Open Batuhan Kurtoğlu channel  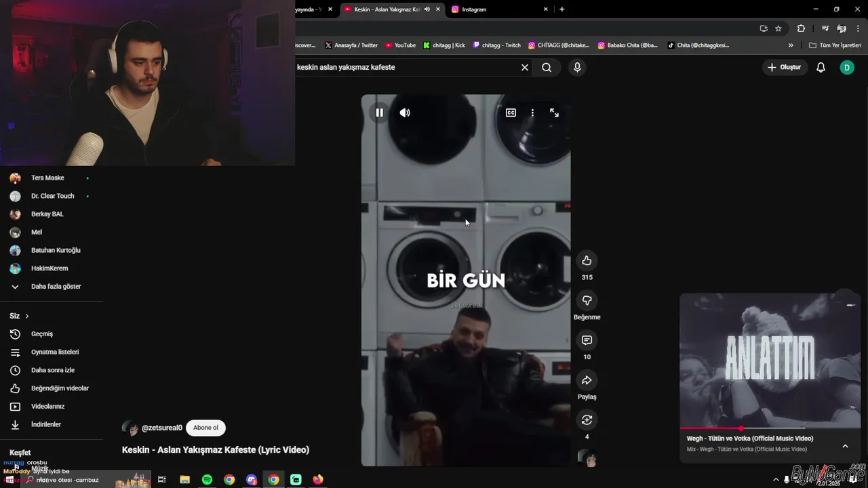point(56,250)
